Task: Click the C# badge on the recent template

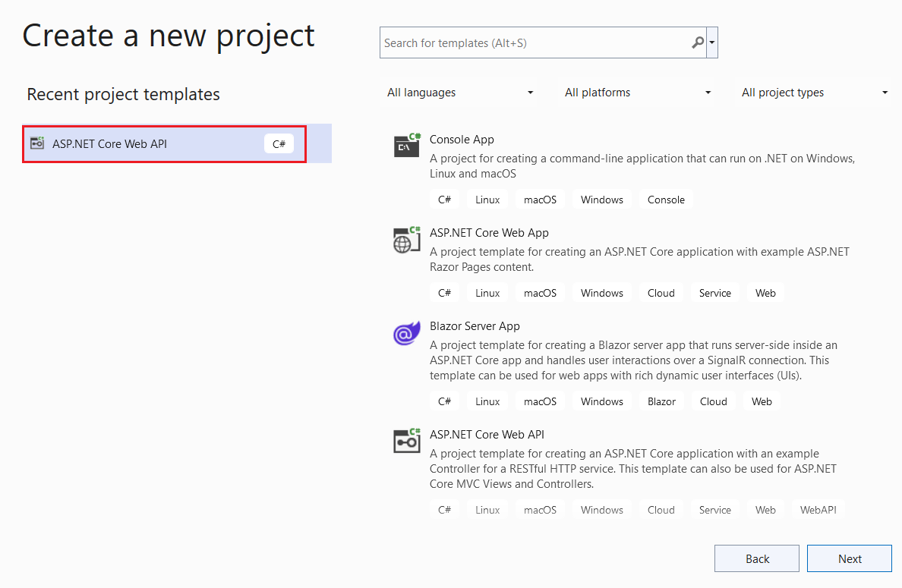Action: pos(279,143)
